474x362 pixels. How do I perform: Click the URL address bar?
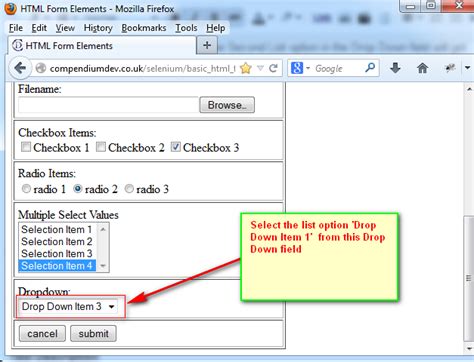(x=142, y=68)
